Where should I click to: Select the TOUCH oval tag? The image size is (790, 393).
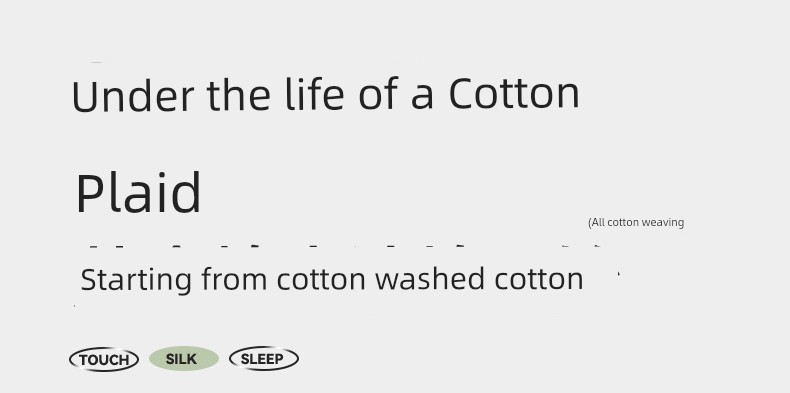[x=104, y=360]
